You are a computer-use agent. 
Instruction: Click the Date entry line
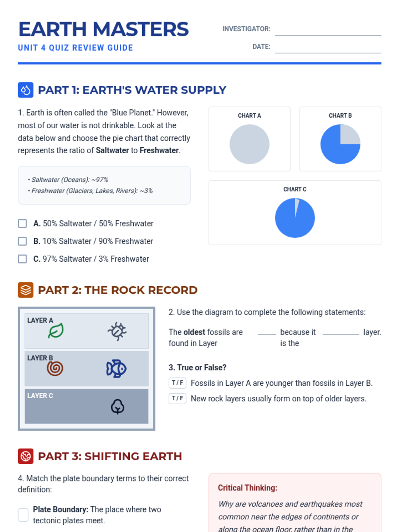(x=328, y=48)
